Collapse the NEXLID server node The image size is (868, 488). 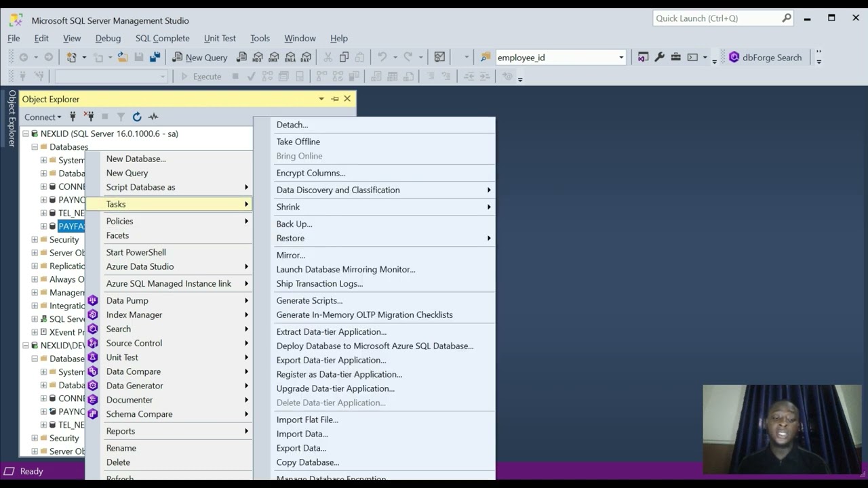click(x=26, y=134)
